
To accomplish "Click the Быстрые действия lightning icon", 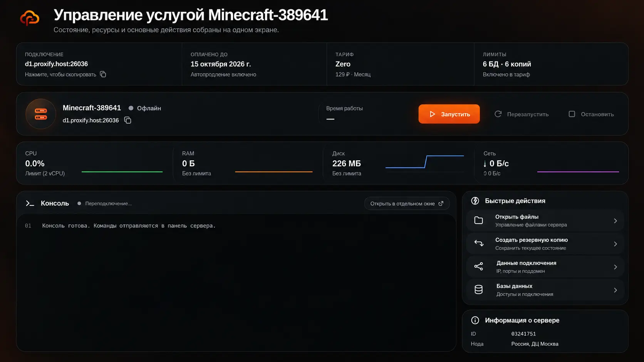I will coord(475,201).
